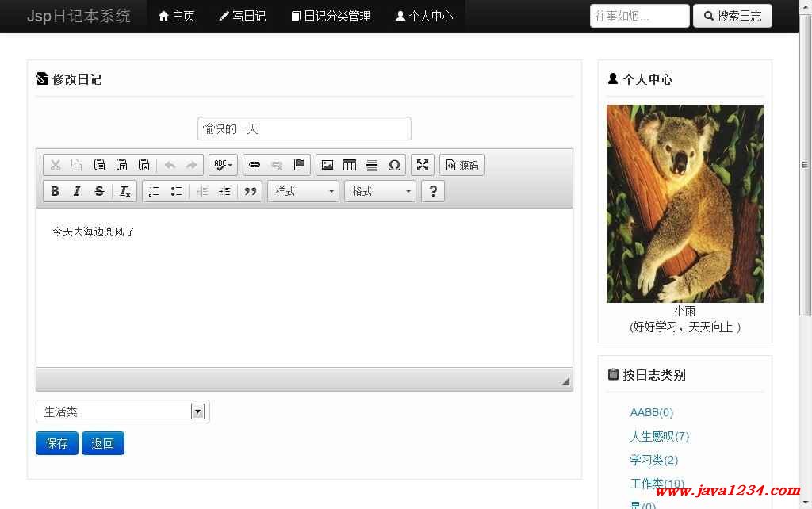812x509 pixels.
Task: Click the 搜索日志 search button
Action: (733, 16)
